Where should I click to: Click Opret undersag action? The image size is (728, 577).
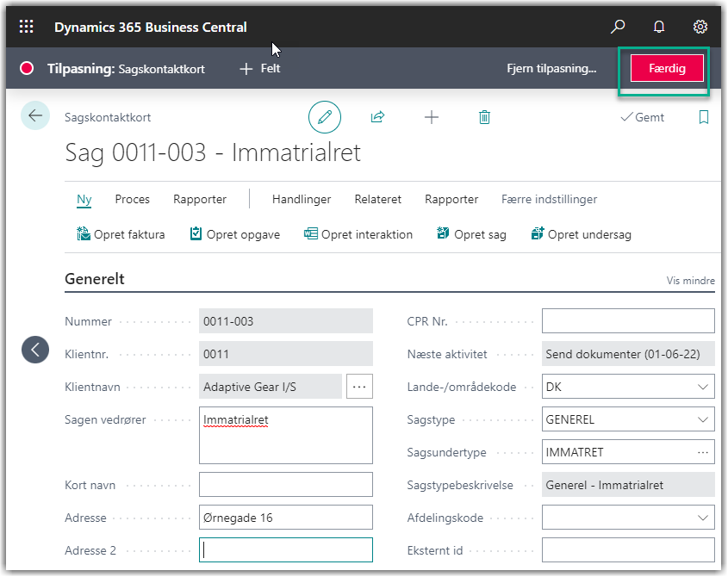[x=582, y=234]
